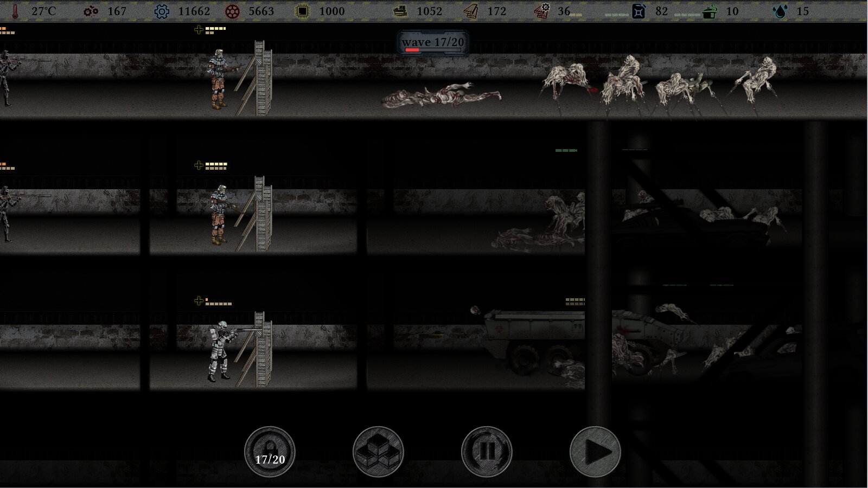Click the thermometer temperature icon
The image size is (868, 488).
[x=15, y=11]
